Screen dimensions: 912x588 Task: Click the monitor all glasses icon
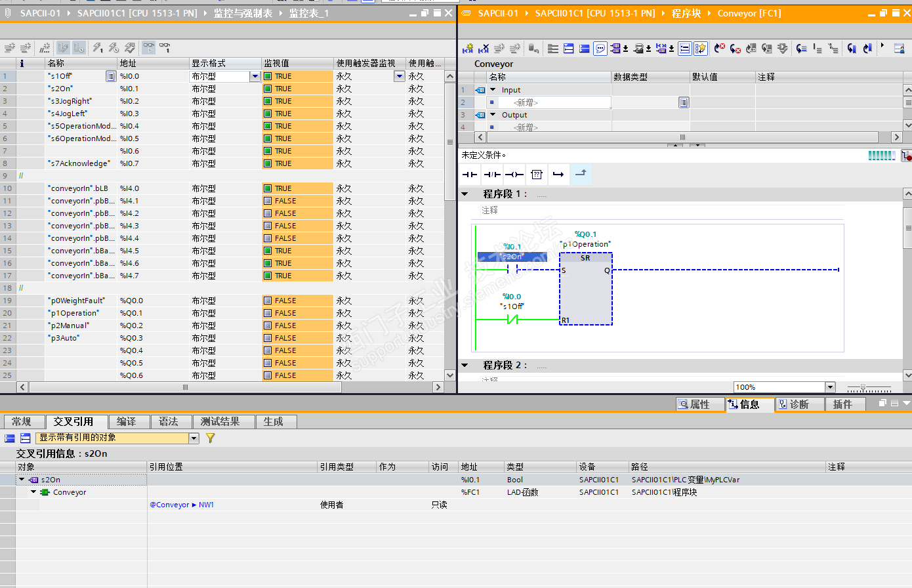coord(149,48)
